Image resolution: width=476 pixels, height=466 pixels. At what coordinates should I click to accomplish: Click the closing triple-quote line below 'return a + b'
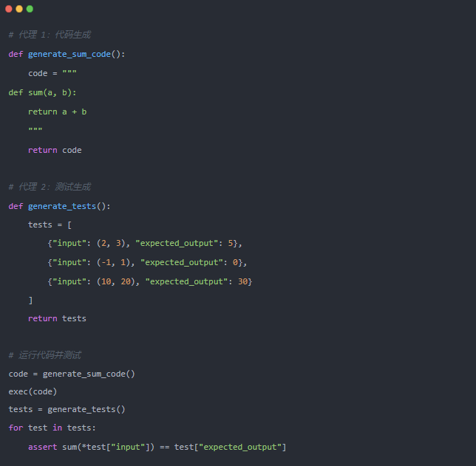click(x=35, y=129)
